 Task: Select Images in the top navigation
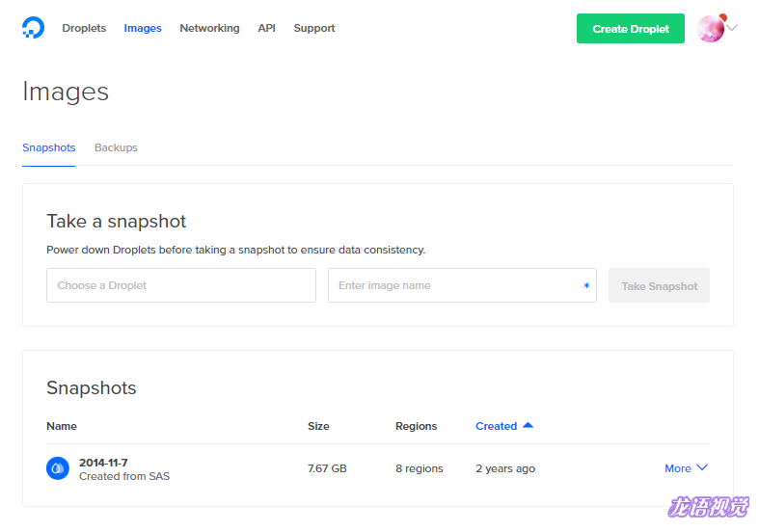(143, 29)
